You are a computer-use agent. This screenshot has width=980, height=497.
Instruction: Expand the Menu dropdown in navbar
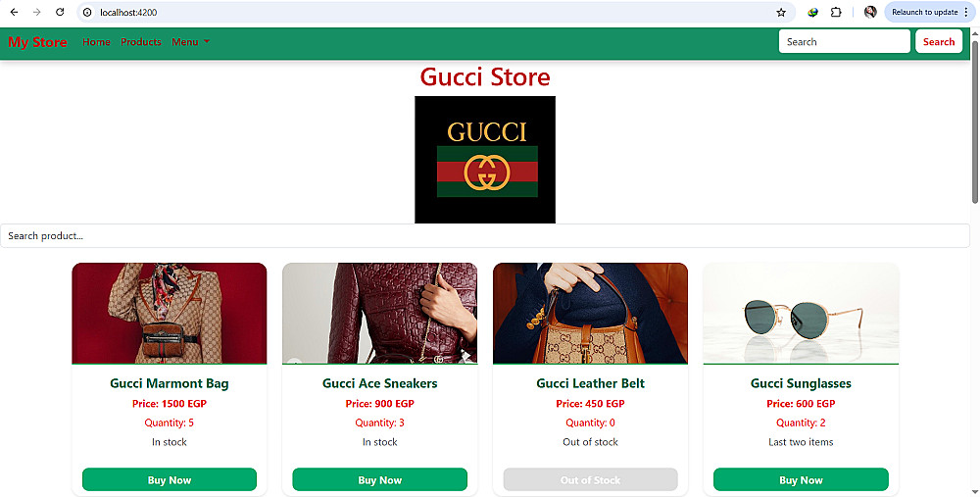(x=191, y=42)
